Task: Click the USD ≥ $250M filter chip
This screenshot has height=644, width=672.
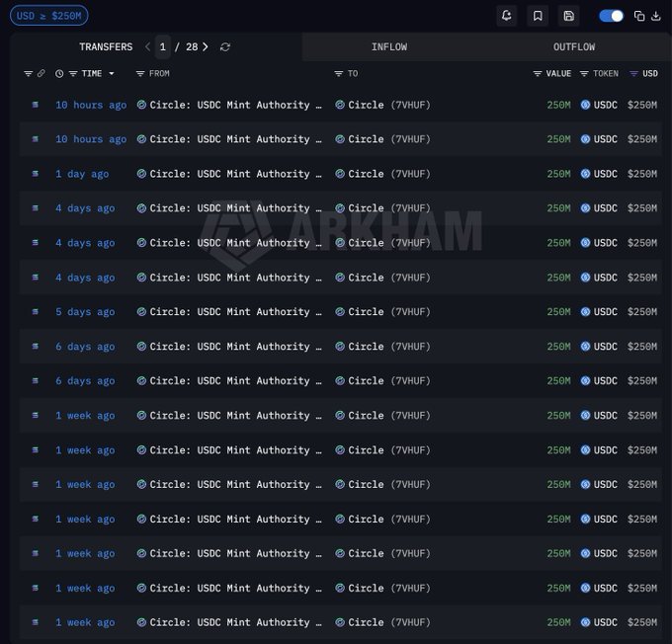Action: (x=48, y=16)
